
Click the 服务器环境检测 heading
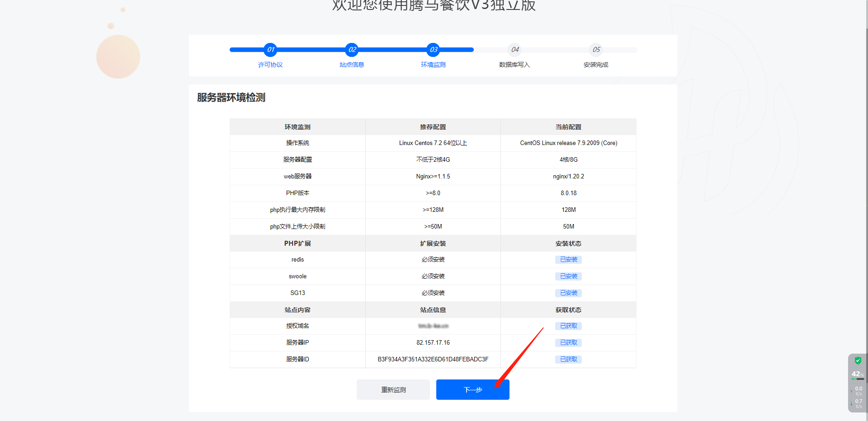[x=231, y=98]
